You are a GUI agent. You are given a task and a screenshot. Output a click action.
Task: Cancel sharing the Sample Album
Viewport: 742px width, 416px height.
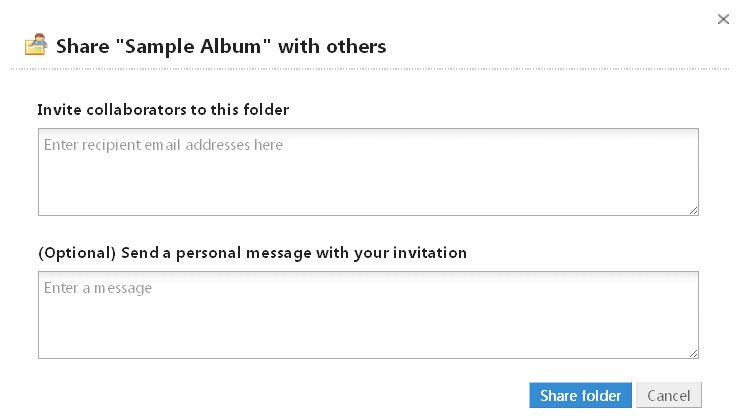669,395
